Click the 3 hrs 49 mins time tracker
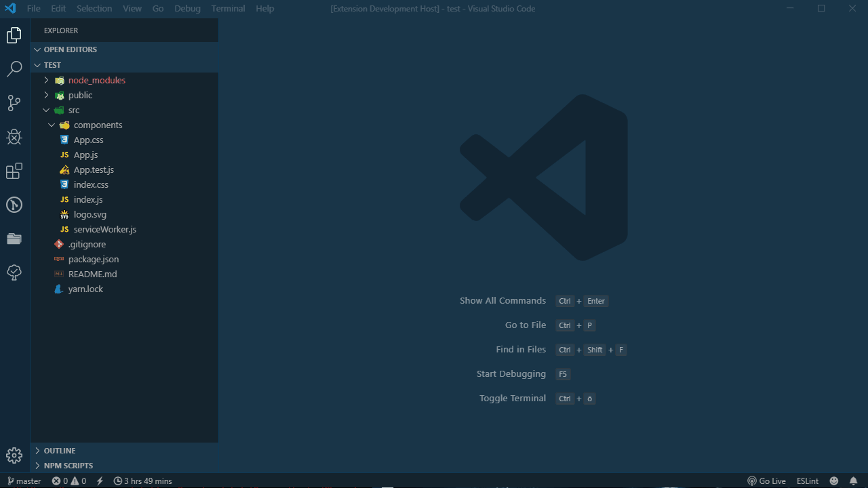The image size is (868, 488). [142, 481]
